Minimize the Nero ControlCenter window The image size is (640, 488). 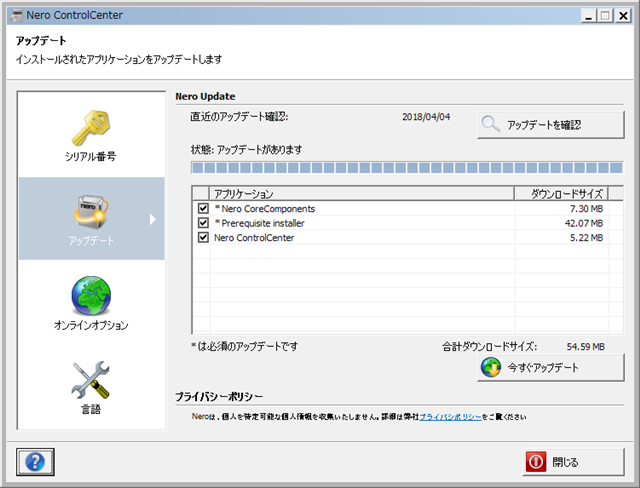point(588,16)
